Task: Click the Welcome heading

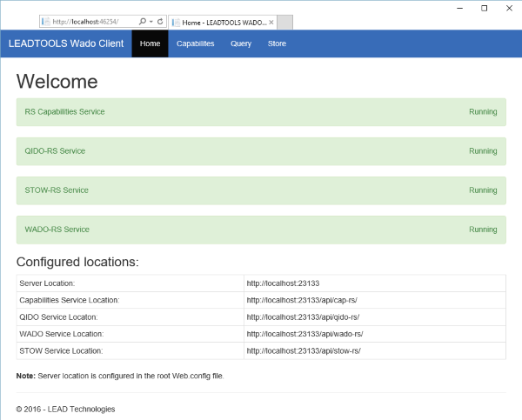Action: click(57, 82)
